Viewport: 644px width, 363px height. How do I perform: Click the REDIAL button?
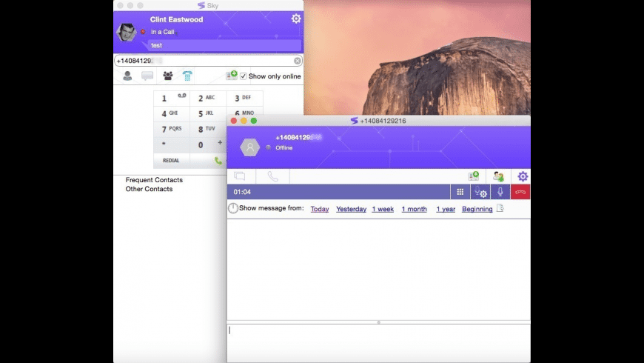tap(172, 160)
